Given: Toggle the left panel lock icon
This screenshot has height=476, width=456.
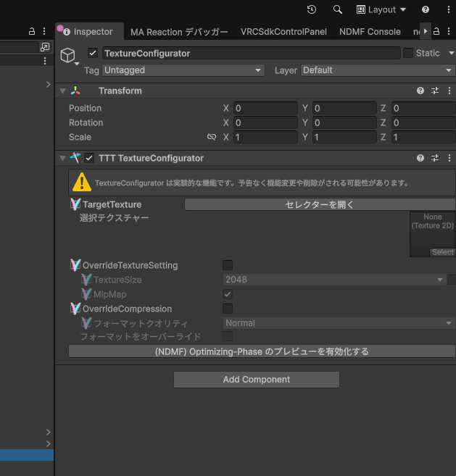Looking at the screenshot, I should (32, 31).
